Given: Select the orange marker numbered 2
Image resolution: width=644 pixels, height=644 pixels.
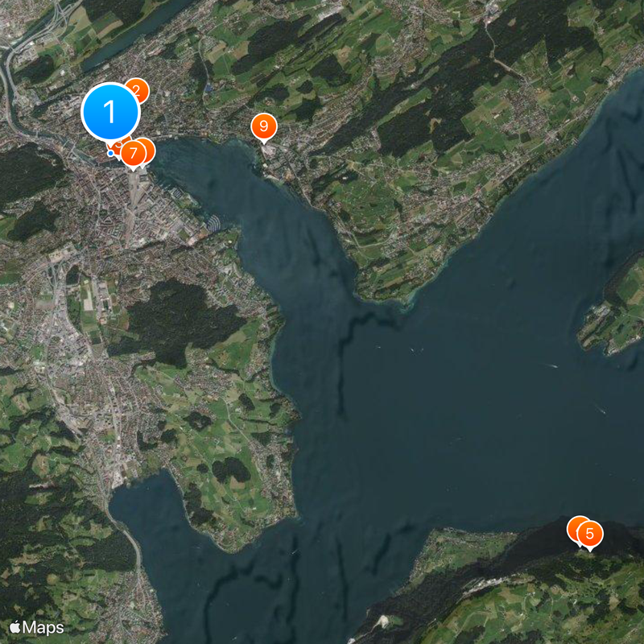Looking at the screenshot, I should (x=137, y=90).
